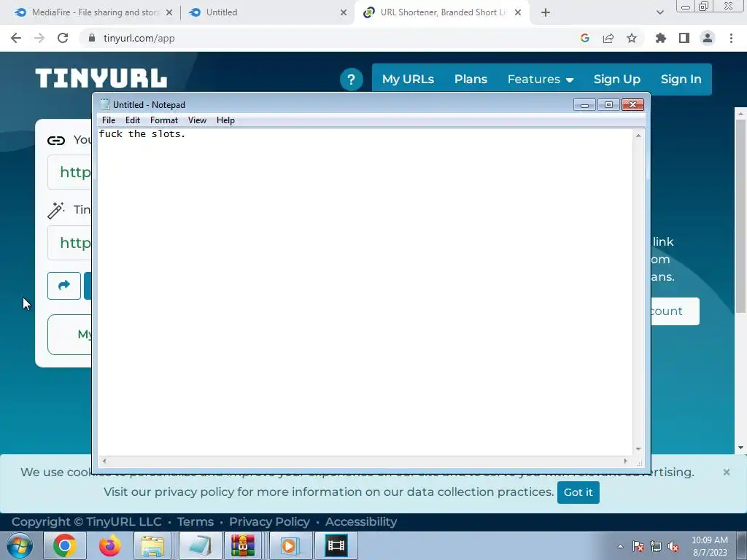Open Chrome's three-dot menu
The image size is (747, 560).
pyautogui.click(x=731, y=38)
